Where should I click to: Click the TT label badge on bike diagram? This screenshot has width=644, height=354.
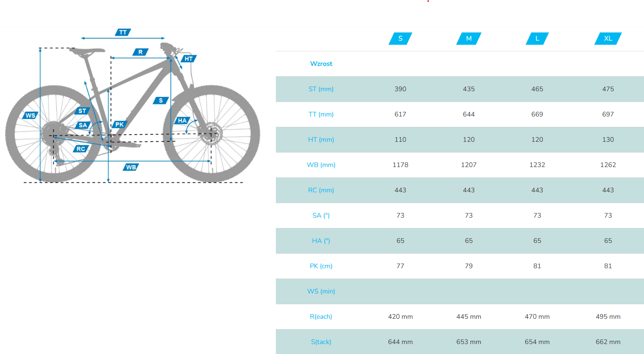click(123, 32)
